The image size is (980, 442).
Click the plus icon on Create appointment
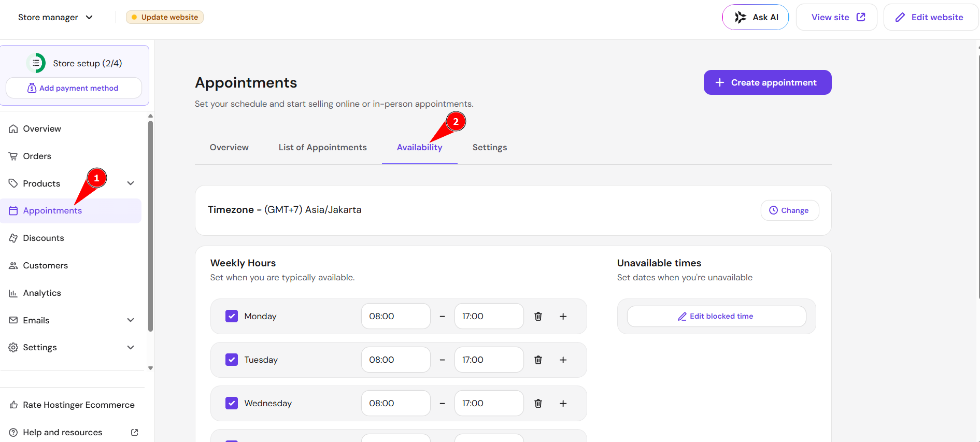[x=720, y=82]
